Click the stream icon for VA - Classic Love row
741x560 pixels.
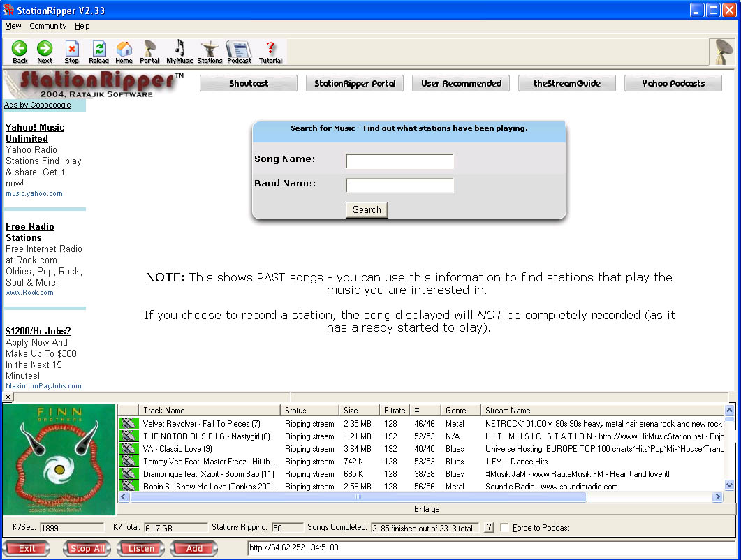(129, 448)
